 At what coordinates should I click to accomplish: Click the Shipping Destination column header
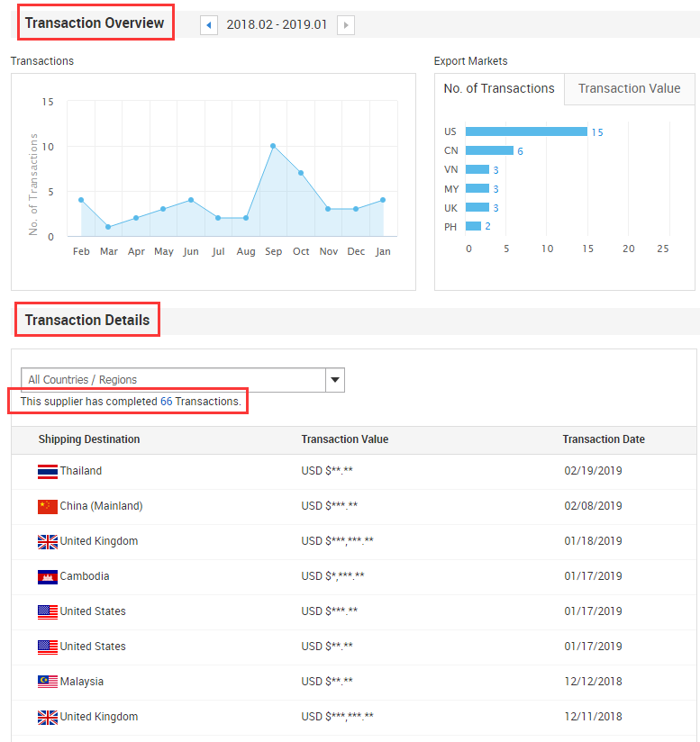click(89, 439)
